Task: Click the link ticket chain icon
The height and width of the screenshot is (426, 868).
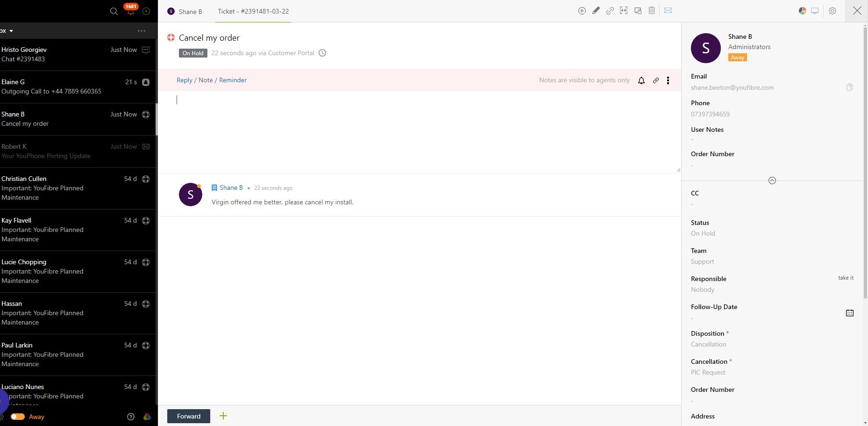Action: tap(610, 11)
